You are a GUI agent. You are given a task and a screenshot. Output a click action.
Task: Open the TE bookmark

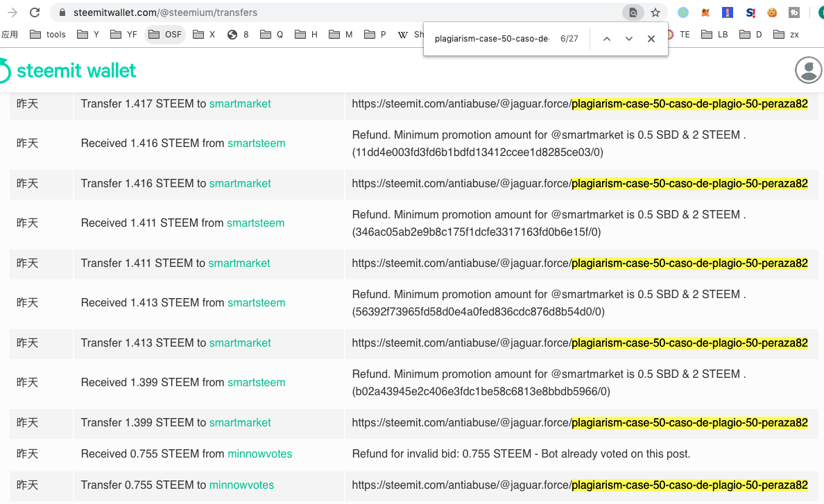(679, 35)
